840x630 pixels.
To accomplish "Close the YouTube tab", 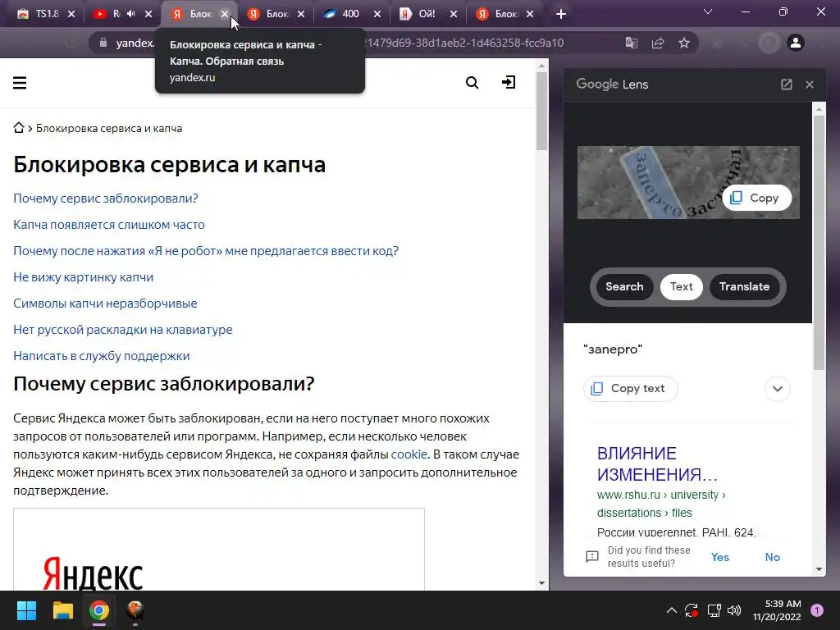I will (x=148, y=14).
